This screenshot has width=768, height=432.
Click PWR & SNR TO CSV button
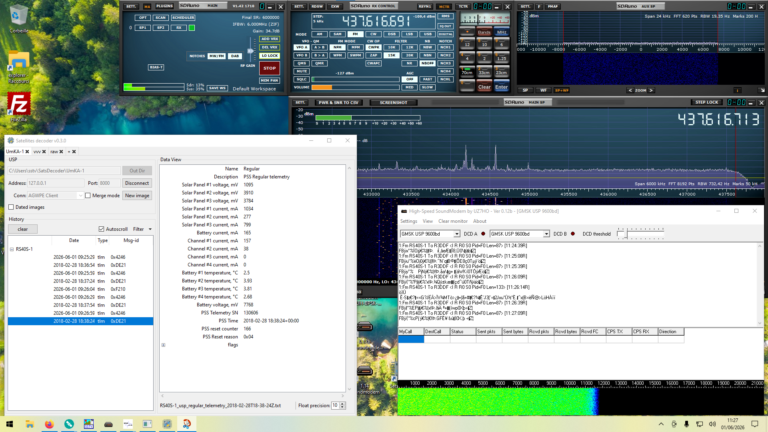tap(338, 102)
